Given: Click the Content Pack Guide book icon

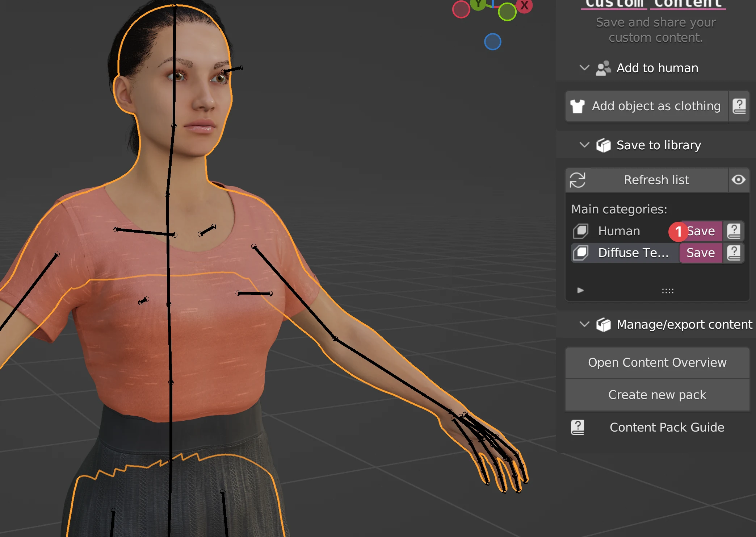Looking at the screenshot, I should [x=577, y=427].
